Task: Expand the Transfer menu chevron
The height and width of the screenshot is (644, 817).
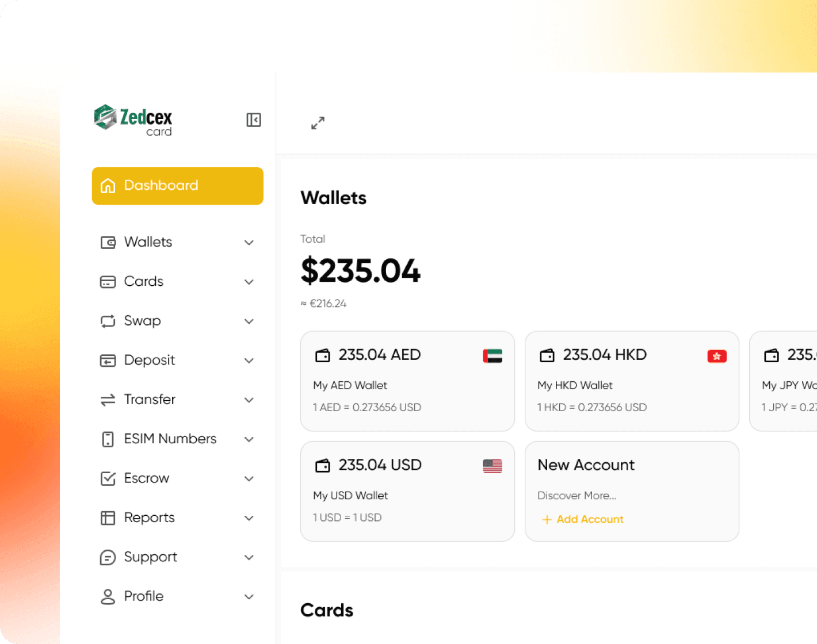Action: [x=249, y=400]
